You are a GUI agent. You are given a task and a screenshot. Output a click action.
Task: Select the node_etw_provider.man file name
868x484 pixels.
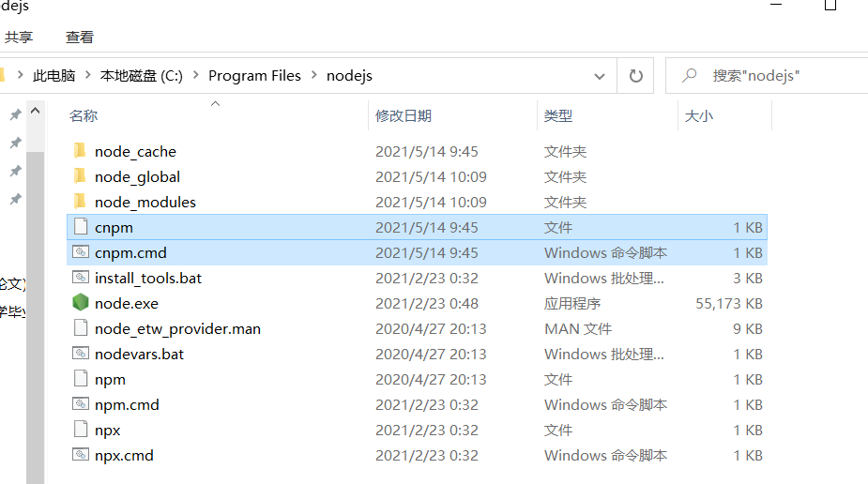(177, 329)
